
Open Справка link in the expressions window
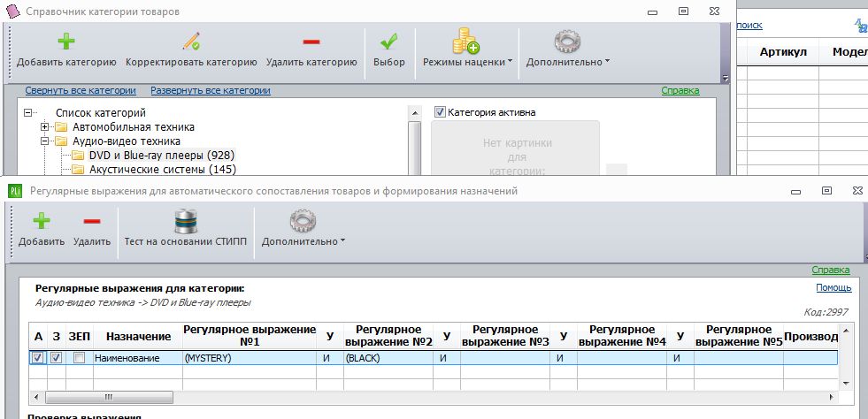[831, 270]
